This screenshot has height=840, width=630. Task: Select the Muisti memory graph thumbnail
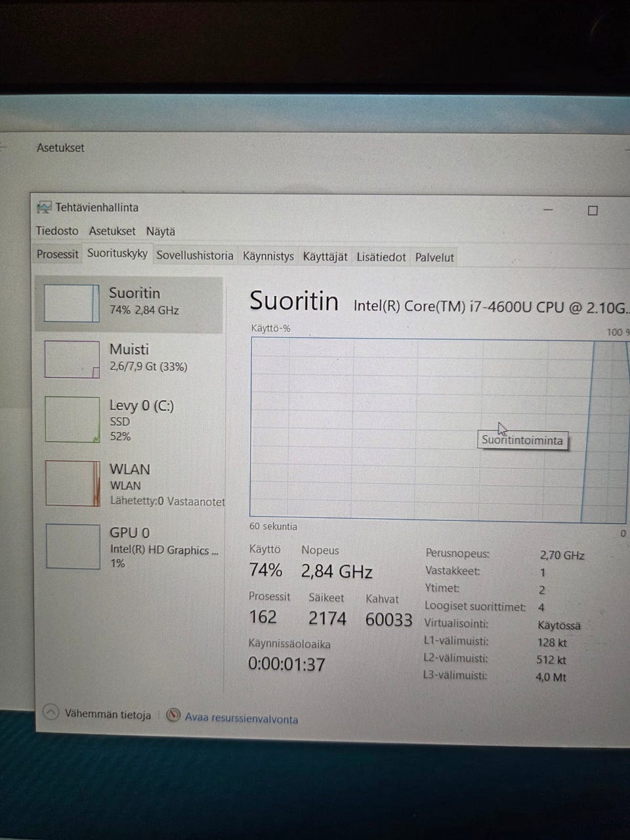pyautogui.click(x=72, y=360)
